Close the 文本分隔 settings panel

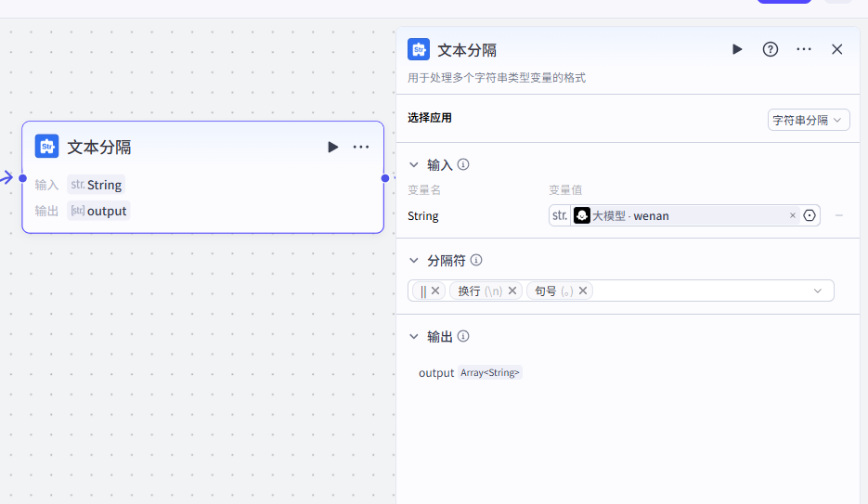coord(836,49)
